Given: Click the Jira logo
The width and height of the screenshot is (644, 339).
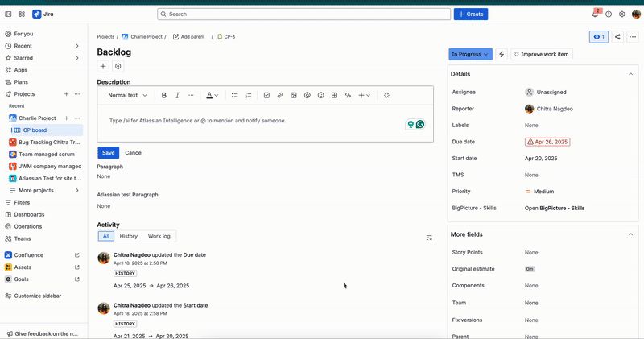Looking at the screenshot, I should pyautogui.click(x=43, y=14).
